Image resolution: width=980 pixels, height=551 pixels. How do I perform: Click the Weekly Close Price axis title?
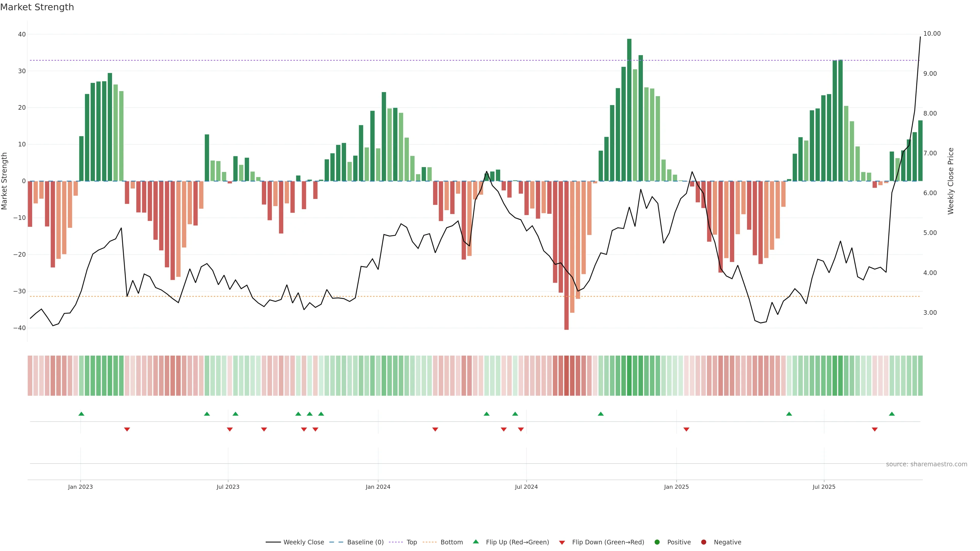[951, 181]
